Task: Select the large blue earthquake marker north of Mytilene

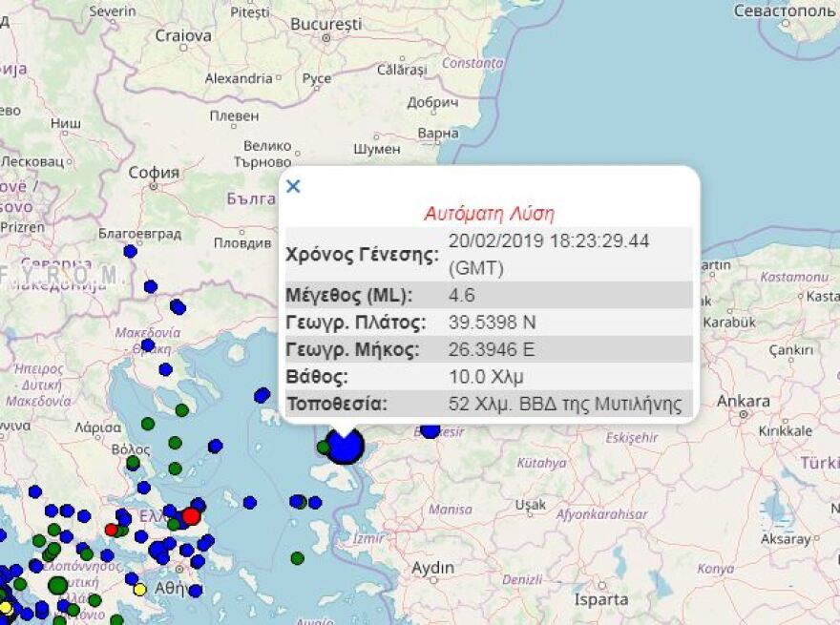Action: pos(344,447)
